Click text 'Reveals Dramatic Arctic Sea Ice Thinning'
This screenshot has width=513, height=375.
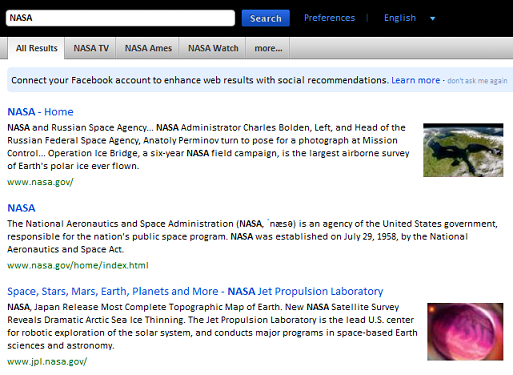click(x=96, y=320)
